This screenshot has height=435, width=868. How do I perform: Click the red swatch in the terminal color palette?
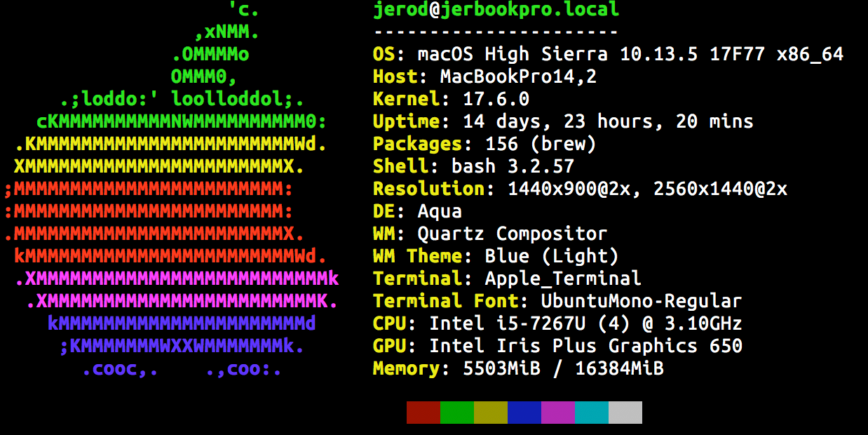point(423,413)
